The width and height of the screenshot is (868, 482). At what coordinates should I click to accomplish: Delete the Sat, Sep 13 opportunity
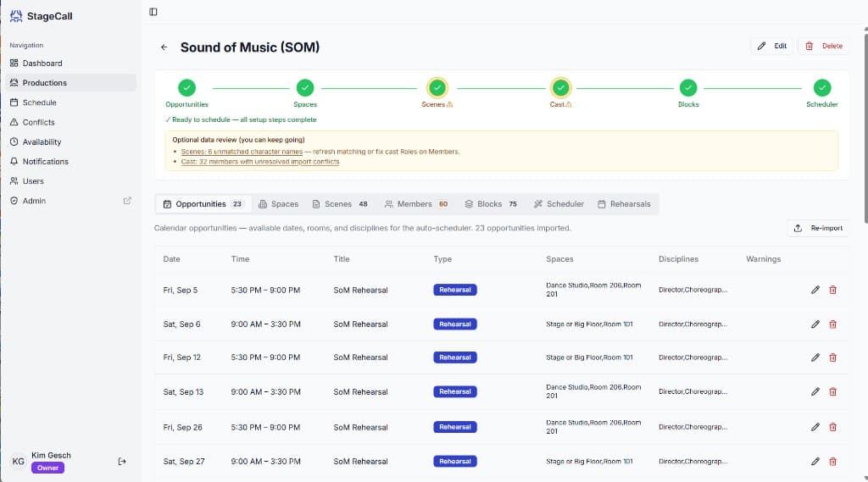832,392
